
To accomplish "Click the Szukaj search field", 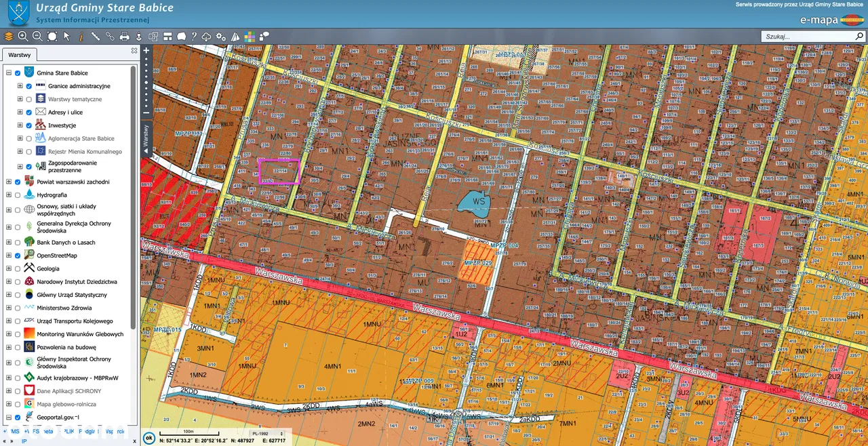I will [x=810, y=37].
